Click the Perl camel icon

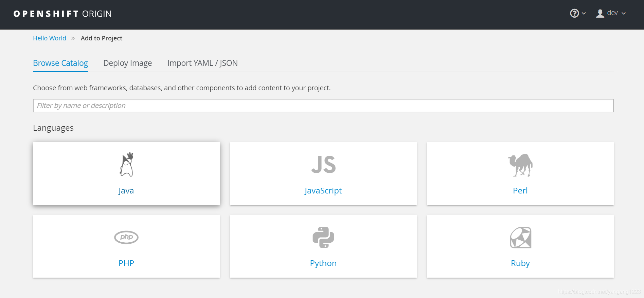pyautogui.click(x=520, y=165)
